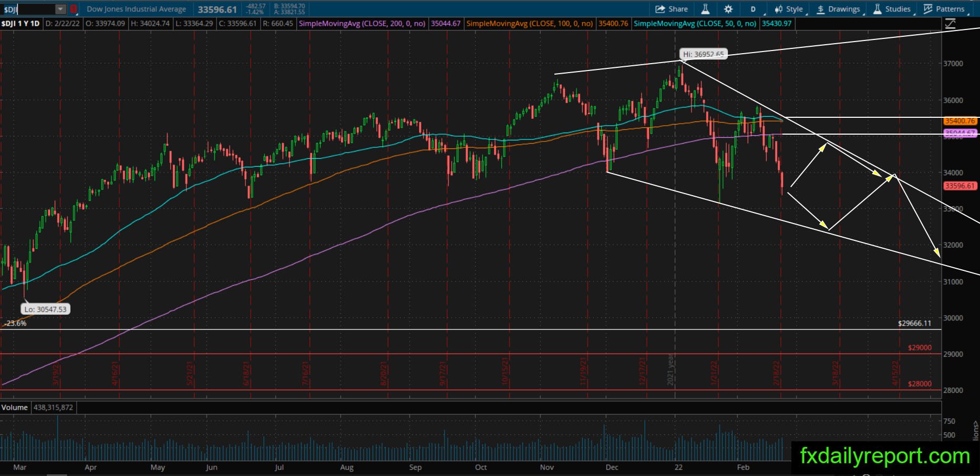Click the Aug label on the time axis
The width and height of the screenshot is (980, 476).
point(347,467)
